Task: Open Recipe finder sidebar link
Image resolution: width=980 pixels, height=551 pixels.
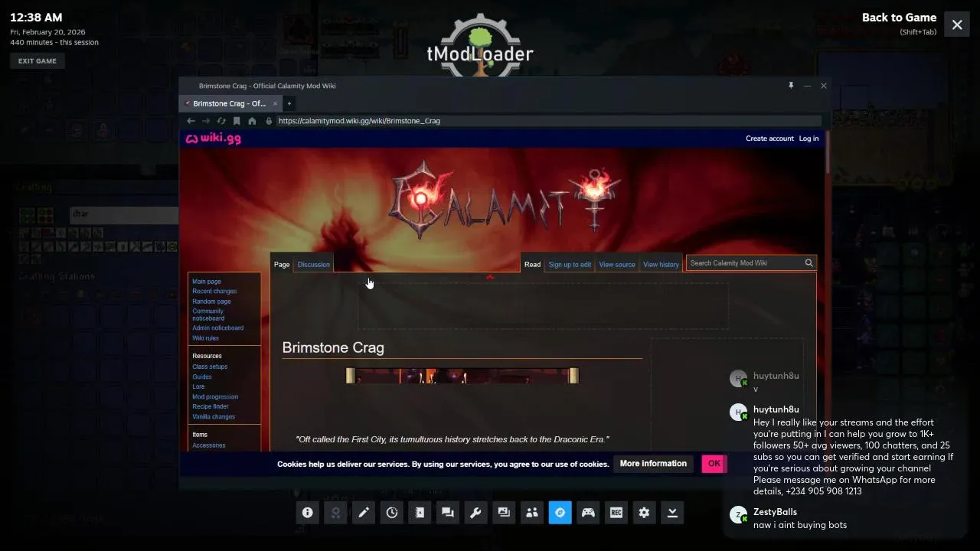Action: (211, 407)
